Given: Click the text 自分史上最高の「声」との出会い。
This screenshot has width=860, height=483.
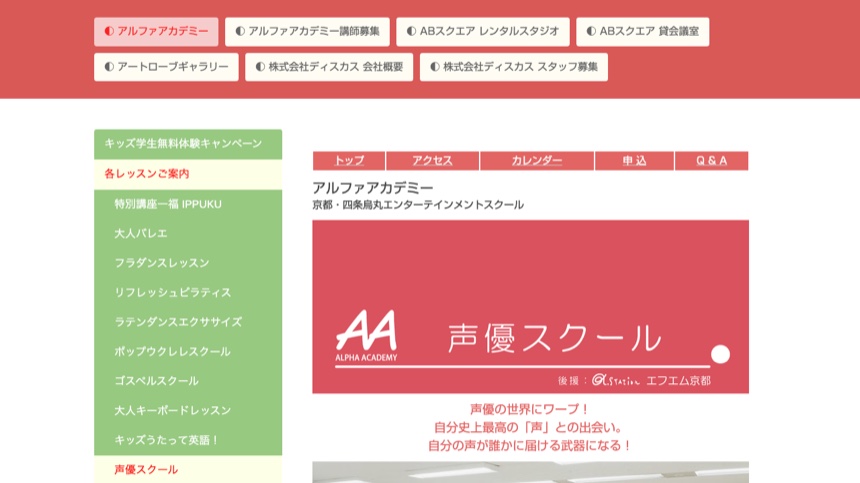Looking at the screenshot, I should point(529,427).
